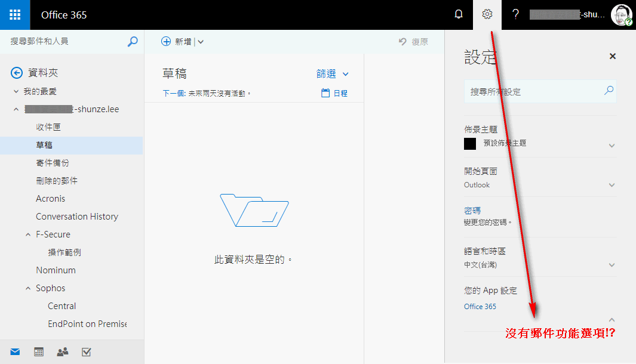This screenshot has height=364, width=636.
Task: Collapse the Sophos folder
Action: (x=28, y=288)
